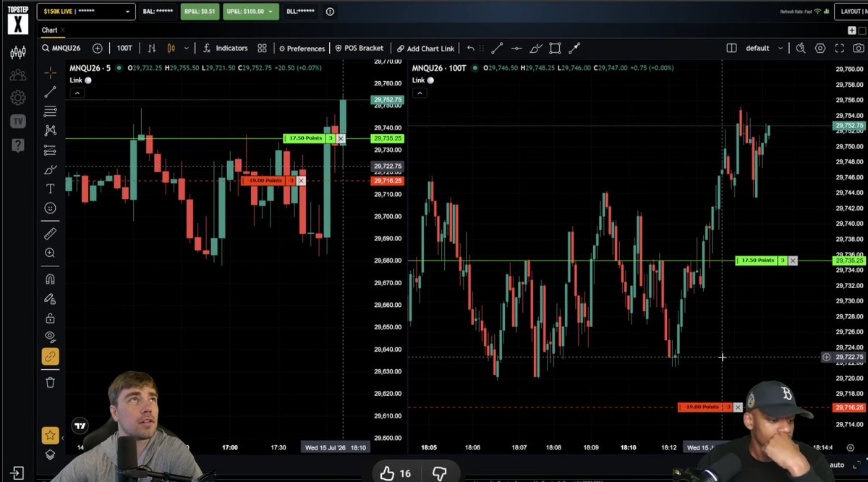Open the pattern drawing tools

tap(50, 130)
